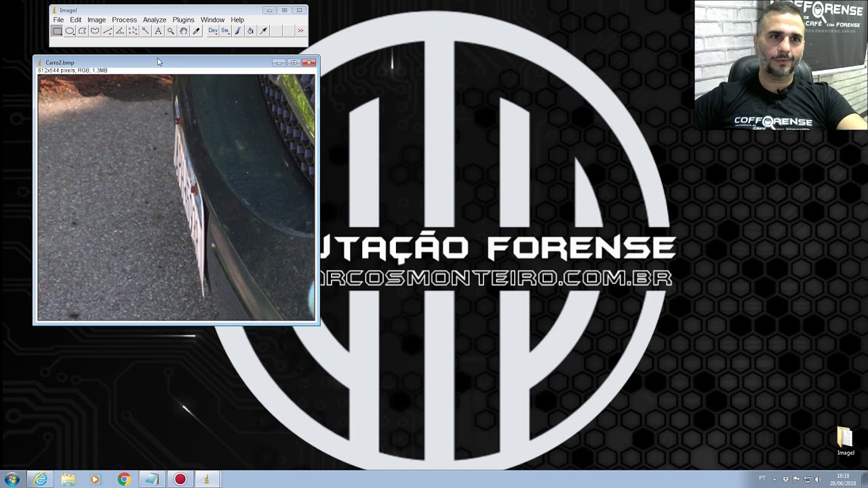This screenshot has height=488, width=868.
Task: Click the taskbar clock showing 16:18
Action: [x=843, y=480]
